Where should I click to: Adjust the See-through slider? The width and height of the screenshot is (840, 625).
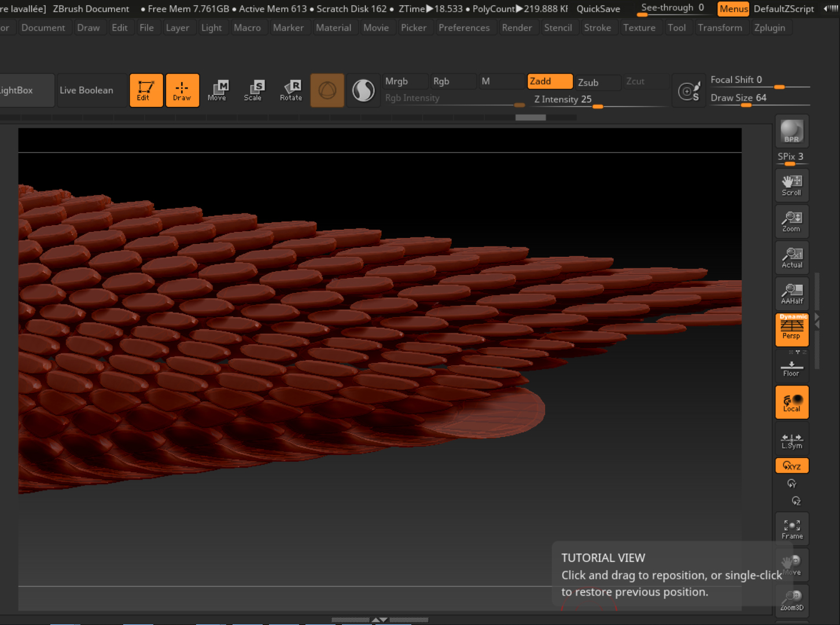click(673, 9)
